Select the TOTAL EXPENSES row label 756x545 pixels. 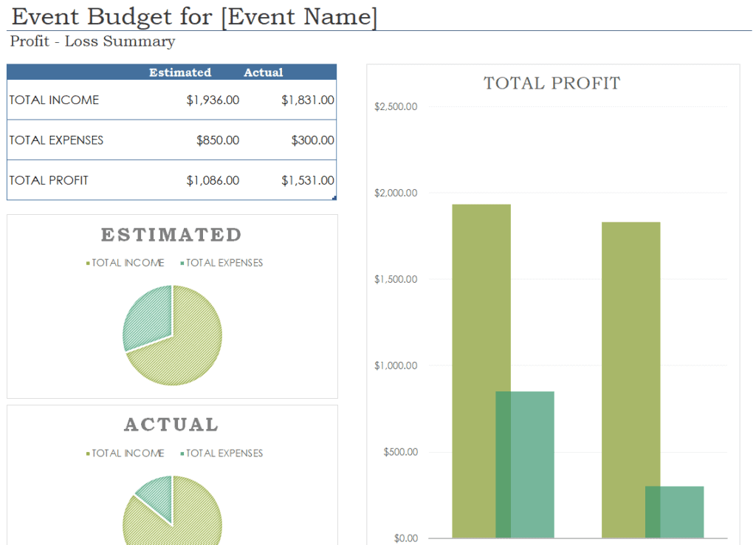pyautogui.click(x=56, y=140)
